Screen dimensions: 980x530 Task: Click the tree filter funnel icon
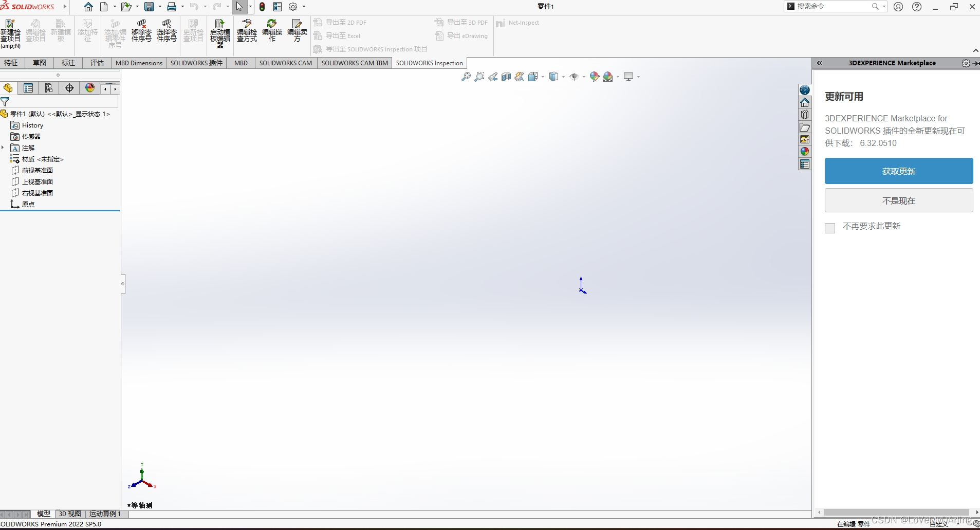click(x=5, y=102)
